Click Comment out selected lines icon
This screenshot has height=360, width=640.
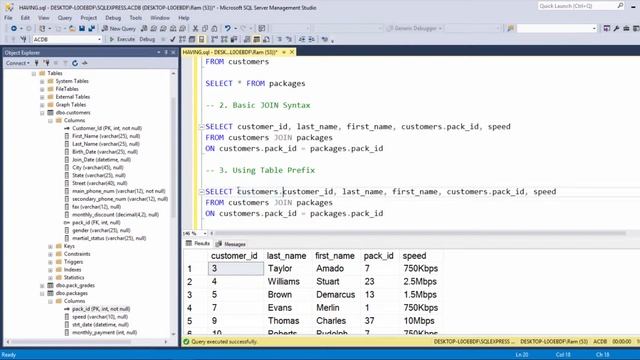(x=280, y=39)
